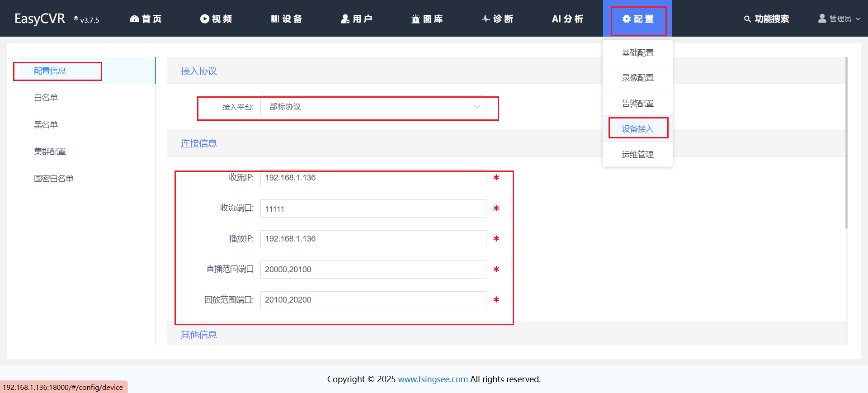Click the device icon beside 设备

[275, 19]
